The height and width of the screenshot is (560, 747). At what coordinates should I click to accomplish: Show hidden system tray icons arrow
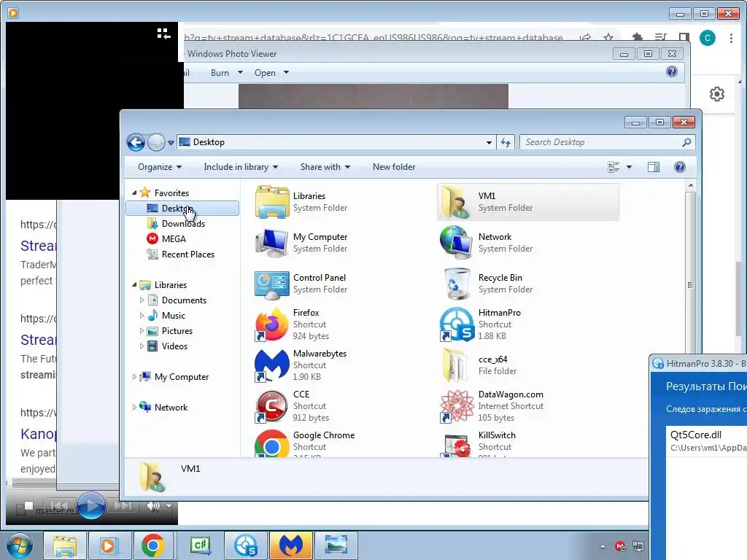pos(603,546)
